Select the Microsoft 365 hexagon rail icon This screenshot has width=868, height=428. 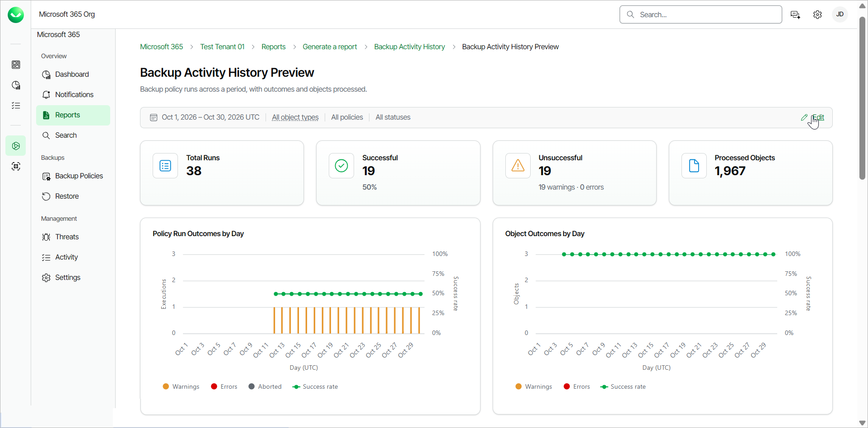(16, 146)
